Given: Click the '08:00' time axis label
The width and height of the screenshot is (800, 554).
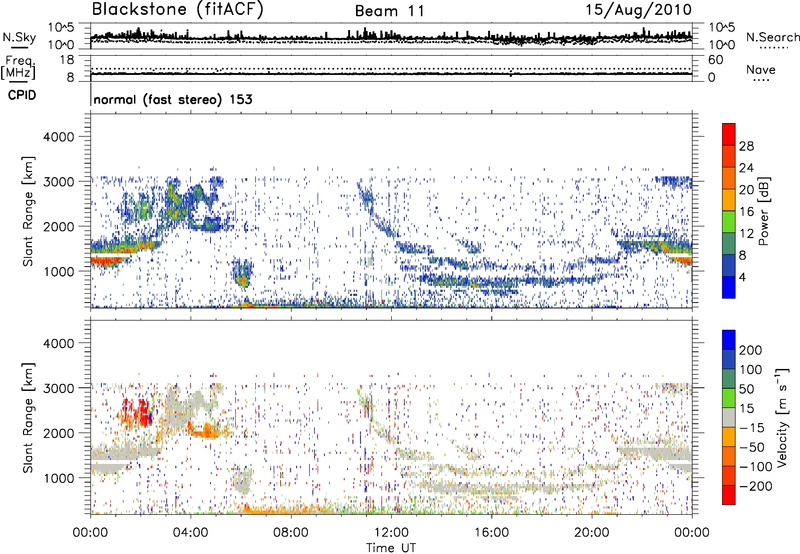Looking at the screenshot, I should tap(291, 533).
